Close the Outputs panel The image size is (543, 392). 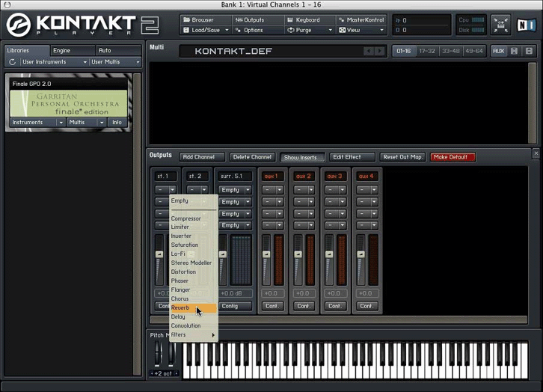click(x=536, y=153)
